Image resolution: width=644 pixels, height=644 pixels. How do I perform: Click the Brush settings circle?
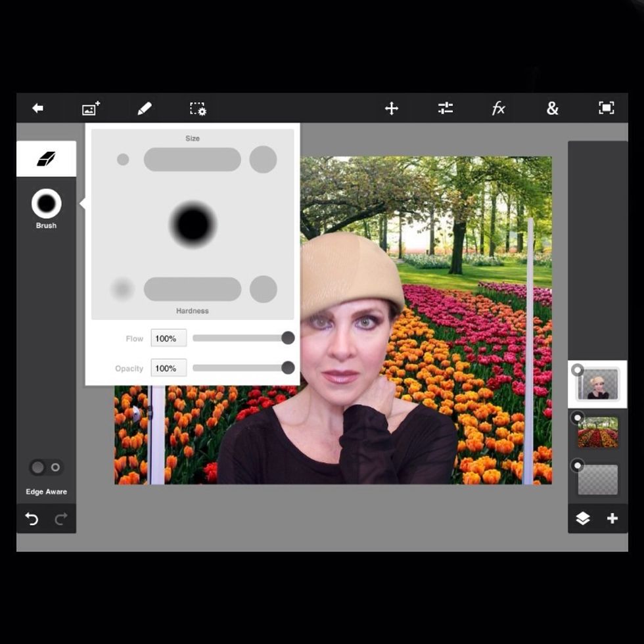(46, 204)
